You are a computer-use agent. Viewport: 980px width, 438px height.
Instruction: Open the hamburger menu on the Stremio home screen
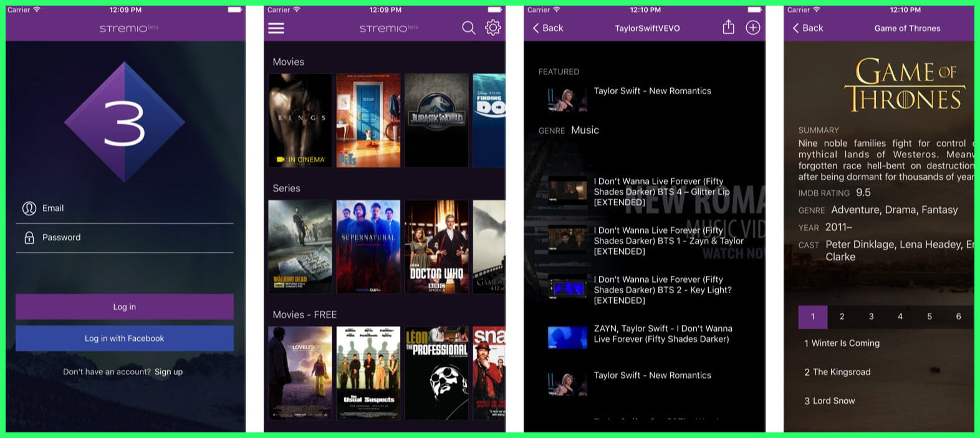276,28
